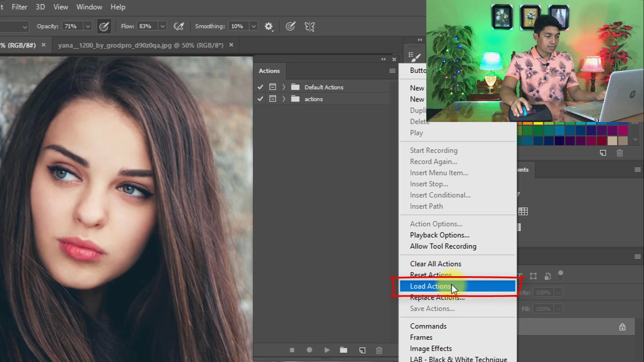
Task: Choose Clear All Actions
Action: pos(435,264)
